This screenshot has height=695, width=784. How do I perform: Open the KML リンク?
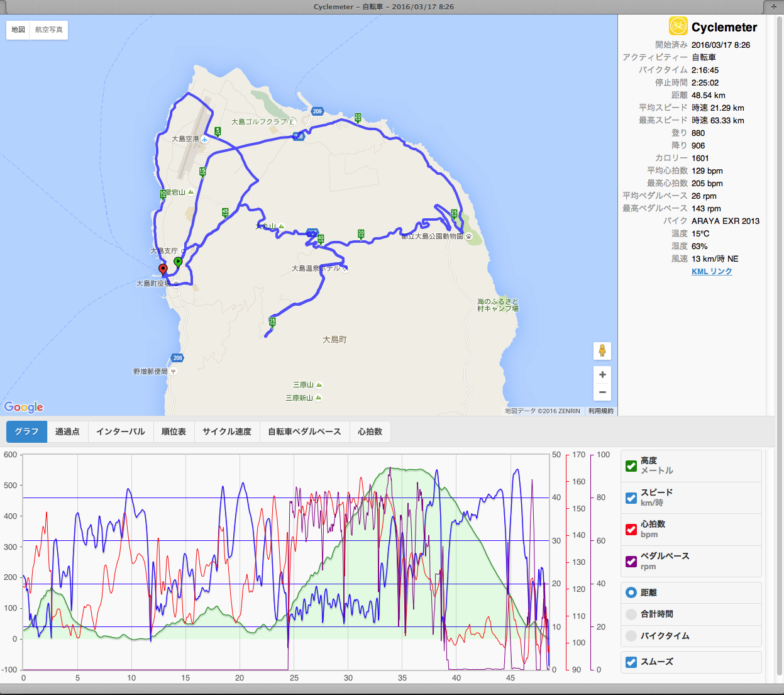pos(712,271)
